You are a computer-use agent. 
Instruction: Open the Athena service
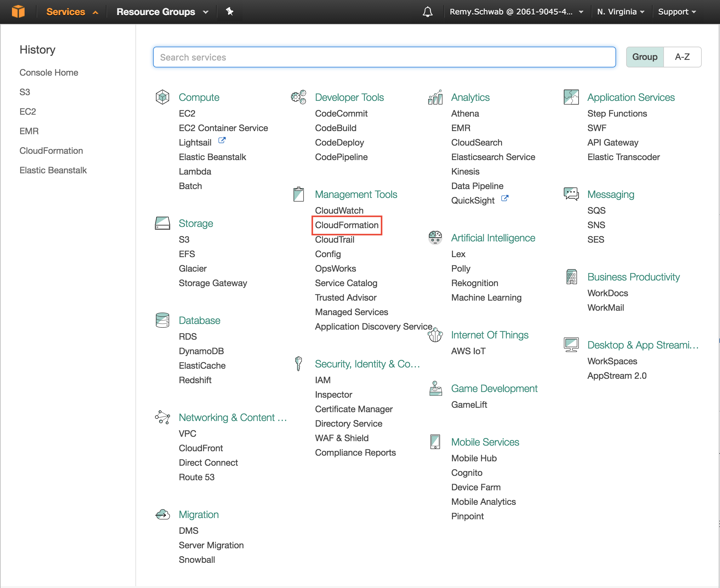[465, 113]
